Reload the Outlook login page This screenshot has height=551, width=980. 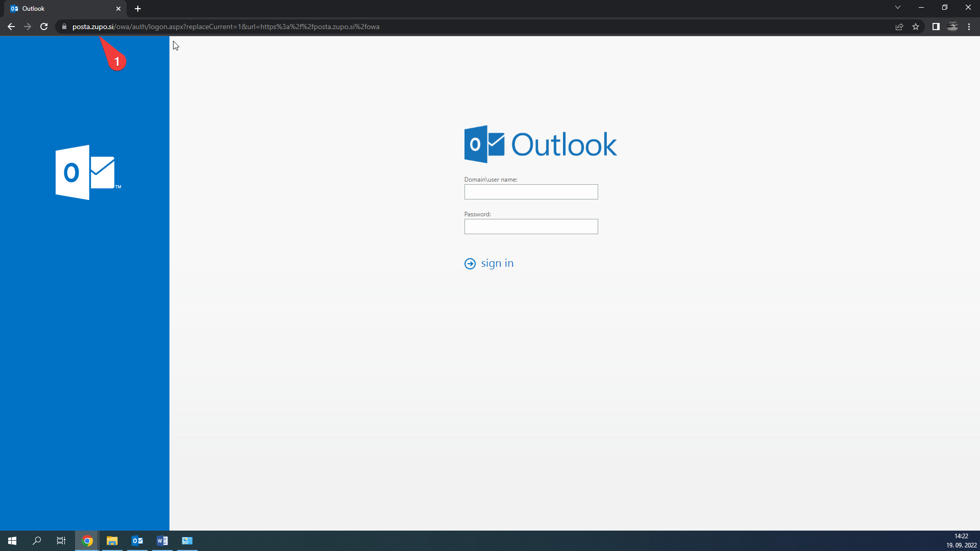pyautogui.click(x=44, y=27)
